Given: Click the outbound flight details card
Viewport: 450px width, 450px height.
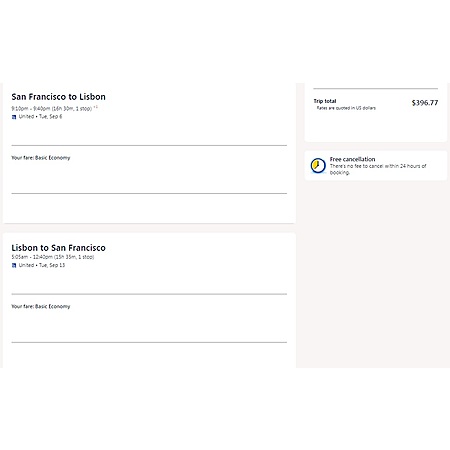Looking at the screenshot, I should click(x=149, y=153).
